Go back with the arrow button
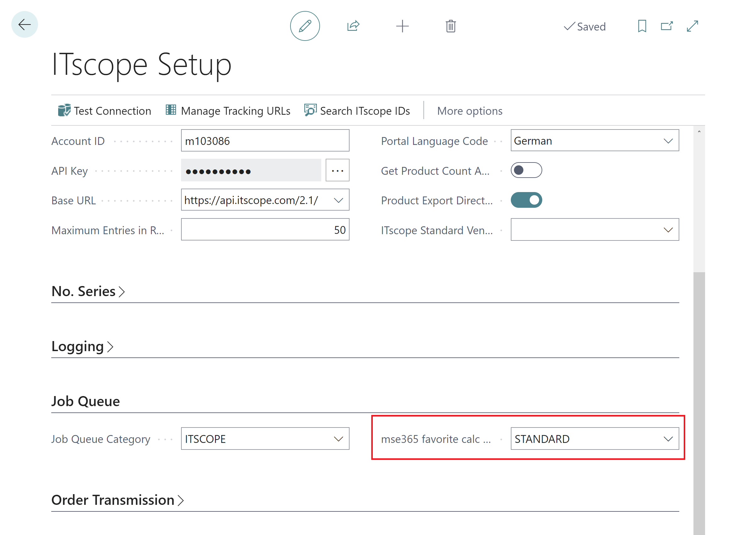Screen dimensions: 756x535 (25, 25)
